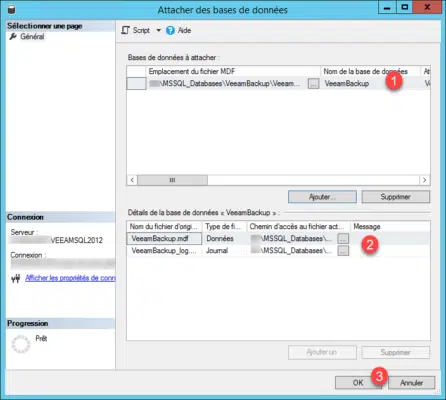The width and height of the screenshot is (446, 400).
Task: Browse MDF file location ellipsis button
Action: (x=313, y=83)
